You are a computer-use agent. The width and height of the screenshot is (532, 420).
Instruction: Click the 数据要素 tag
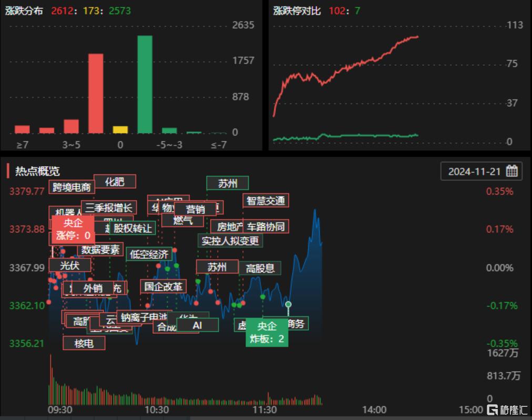(x=100, y=250)
